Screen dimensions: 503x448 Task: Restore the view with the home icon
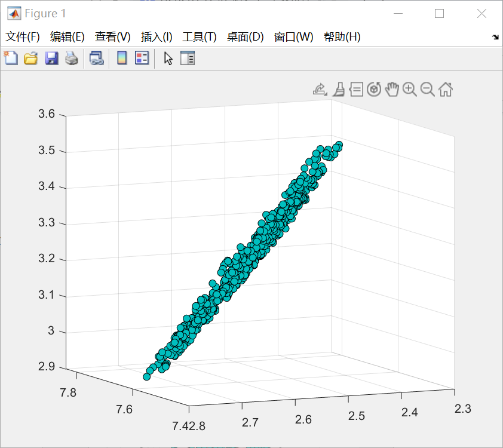(x=446, y=90)
